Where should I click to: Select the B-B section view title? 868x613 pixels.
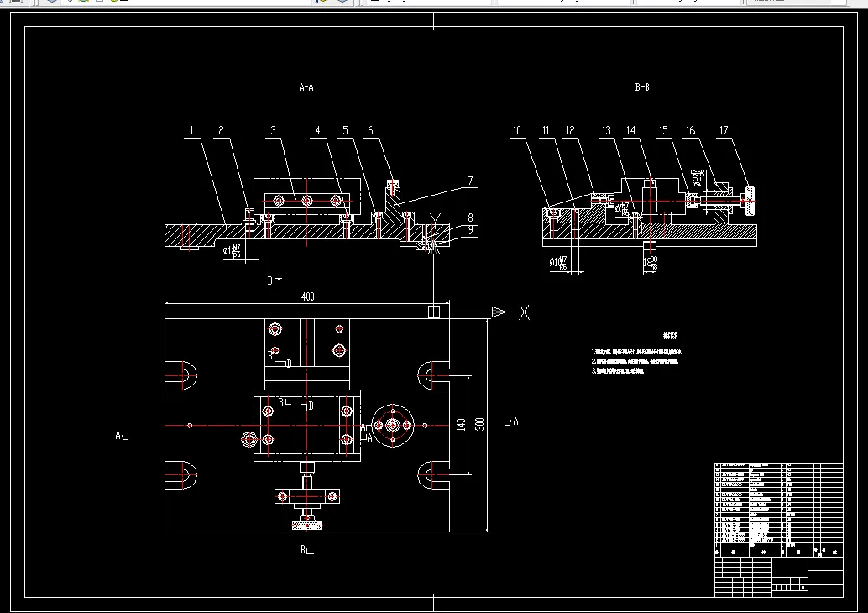pos(642,87)
